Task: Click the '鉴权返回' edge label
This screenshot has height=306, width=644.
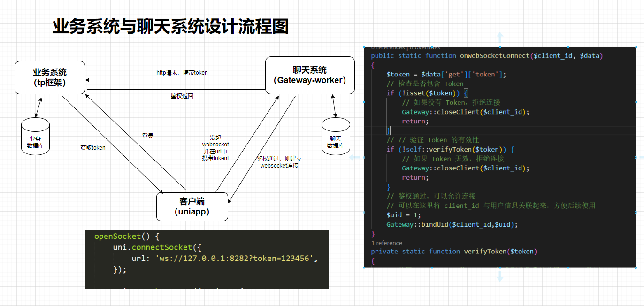Action: click(x=182, y=96)
